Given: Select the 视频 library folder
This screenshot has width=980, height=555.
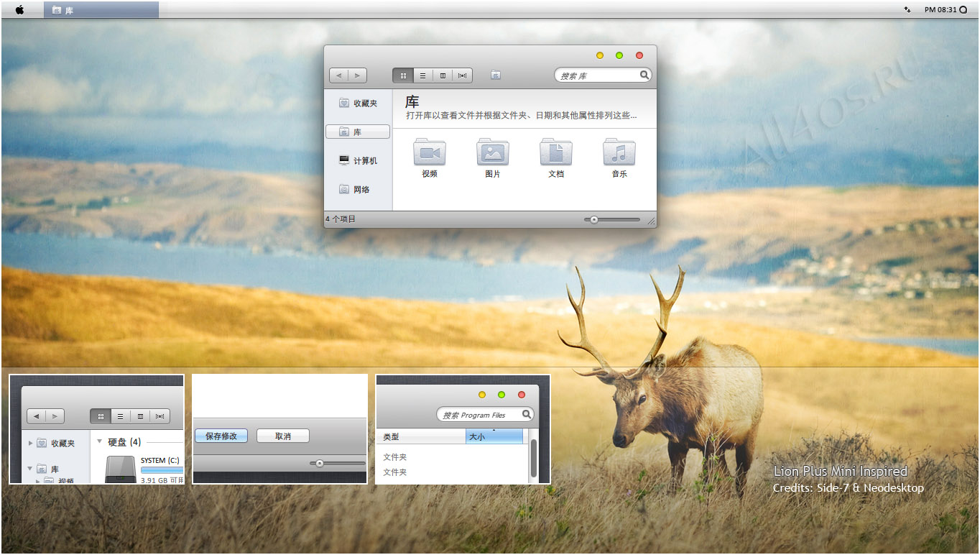Looking at the screenshot, I should pos(430,157).
